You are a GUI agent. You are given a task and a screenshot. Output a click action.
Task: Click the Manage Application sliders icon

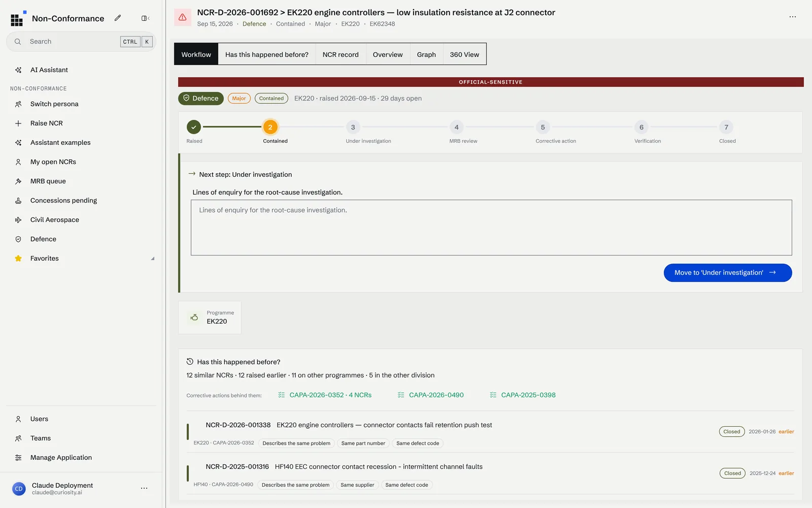(18, 458)
